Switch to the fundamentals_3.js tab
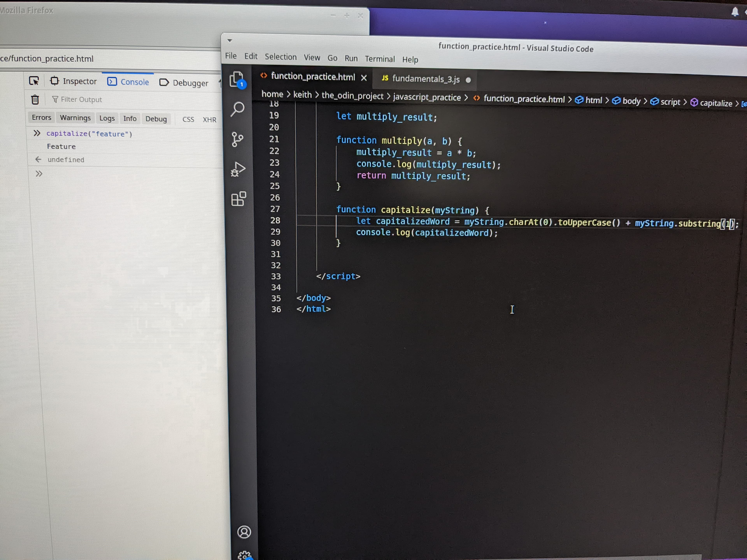 tap(425, 79)
